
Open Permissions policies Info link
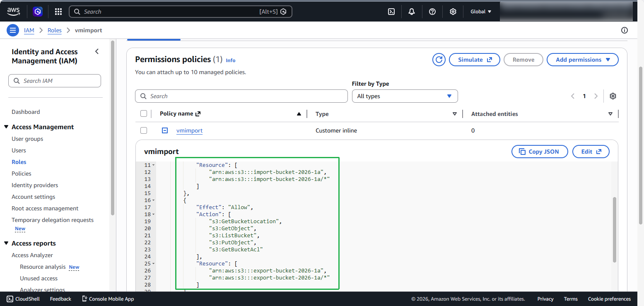230,60
